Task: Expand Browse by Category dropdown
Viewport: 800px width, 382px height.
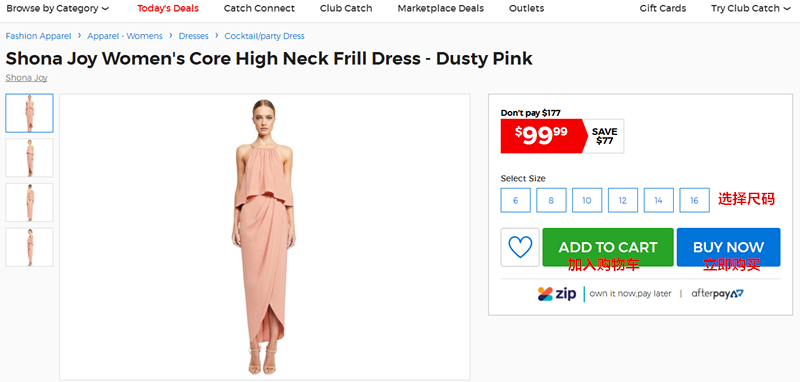Action: click(57, 8)
